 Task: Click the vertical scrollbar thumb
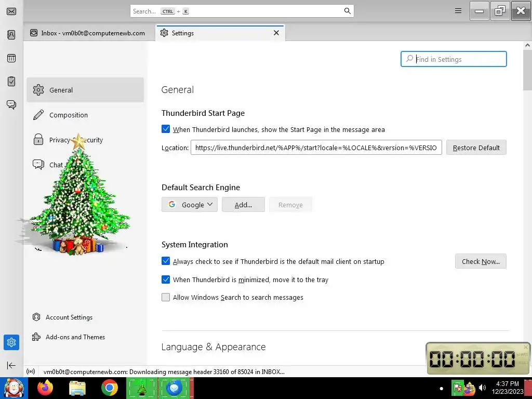pyautogui.click(x=528, y=71)
